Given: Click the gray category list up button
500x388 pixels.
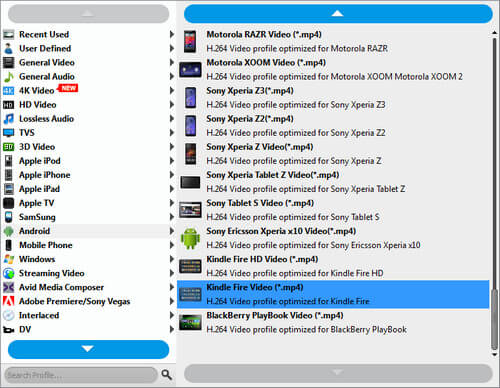Looking at the screenshot, I should 88,14.
